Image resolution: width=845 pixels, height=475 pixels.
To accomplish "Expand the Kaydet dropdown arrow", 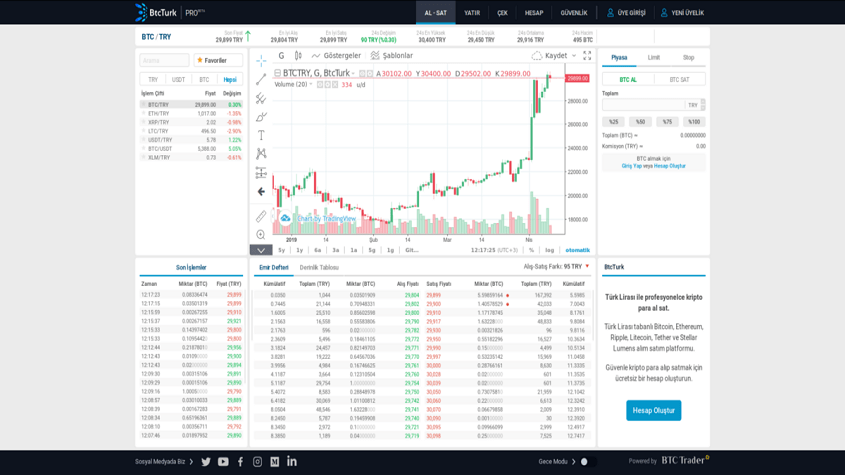I will [x=574, y=56].
